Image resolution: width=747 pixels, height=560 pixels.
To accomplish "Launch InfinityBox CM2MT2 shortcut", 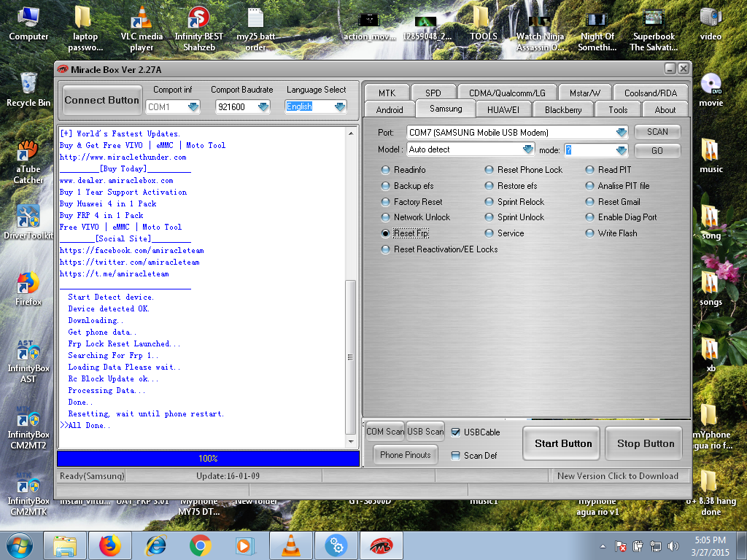I will pyautogui.click(x=28, y=427).
